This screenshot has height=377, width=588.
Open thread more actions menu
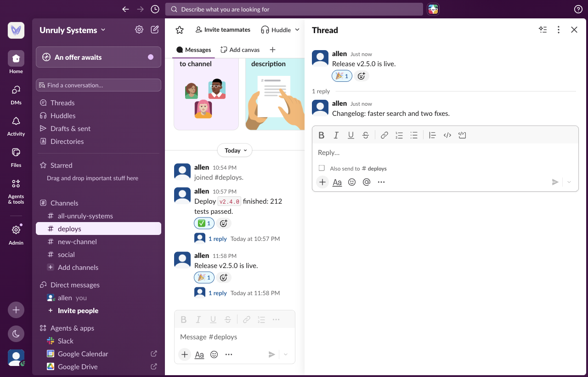[559, 30]
